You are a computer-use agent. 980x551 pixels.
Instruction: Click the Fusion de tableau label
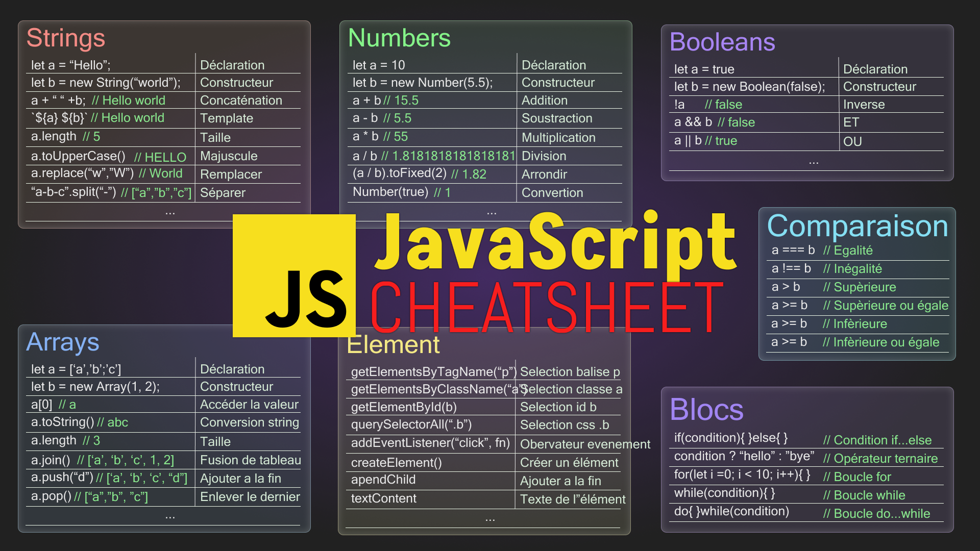[x=250, y=460]
